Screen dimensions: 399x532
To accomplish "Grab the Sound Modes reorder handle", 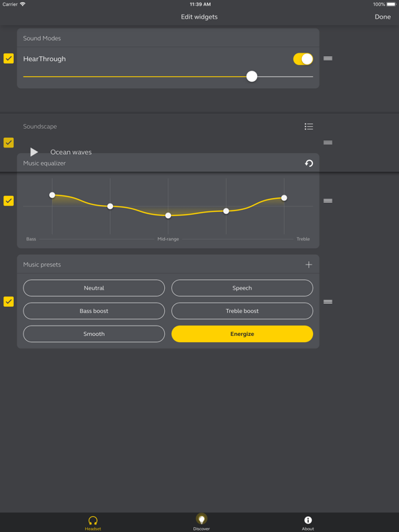I will click(x=328, y=58).
